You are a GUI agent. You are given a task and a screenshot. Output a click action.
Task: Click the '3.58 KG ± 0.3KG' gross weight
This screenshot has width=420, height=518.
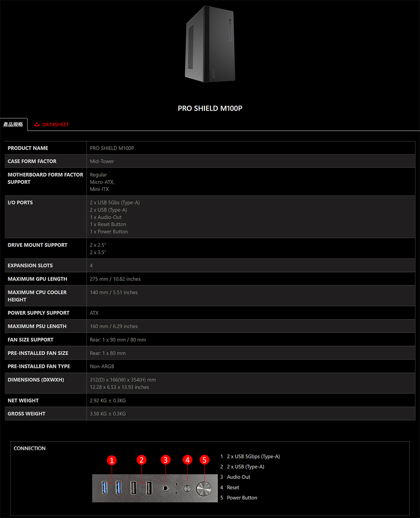[108, 414]
